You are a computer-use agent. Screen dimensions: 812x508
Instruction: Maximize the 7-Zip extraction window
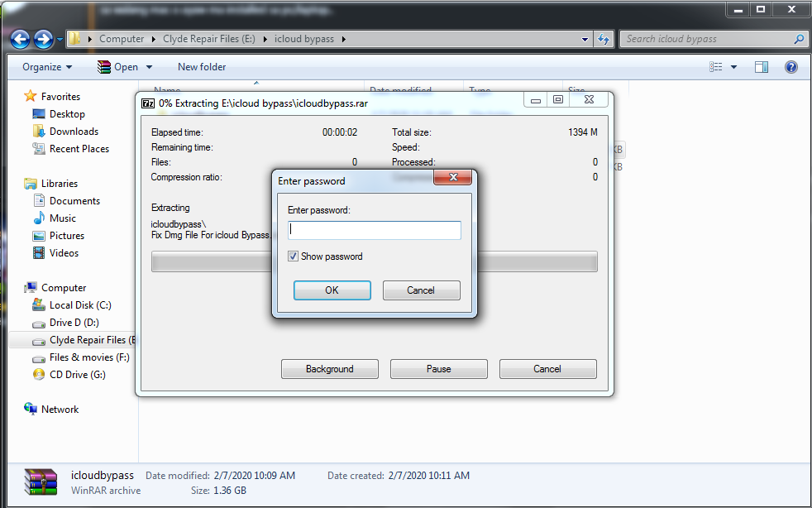[x=557, y=99]
